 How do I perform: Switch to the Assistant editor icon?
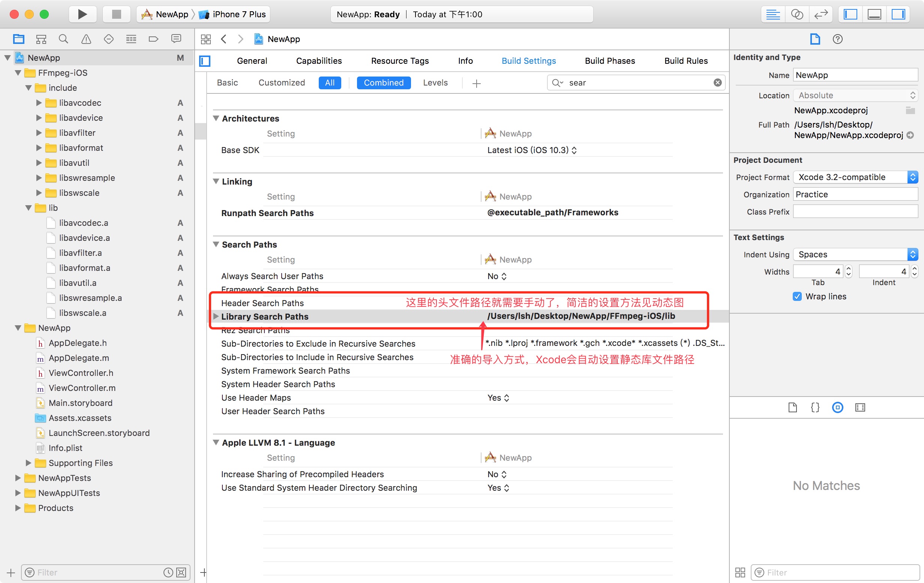click(x=797, y=14)
